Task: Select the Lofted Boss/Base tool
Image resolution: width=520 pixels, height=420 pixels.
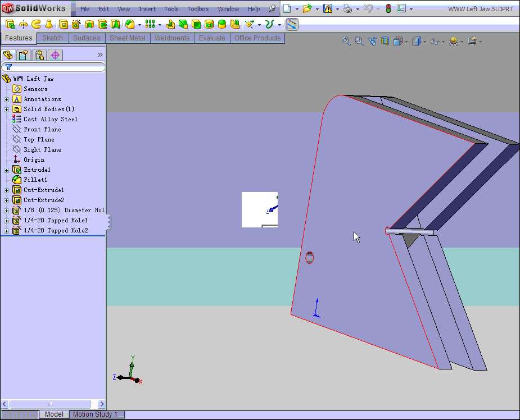Action: click(49, 24)
